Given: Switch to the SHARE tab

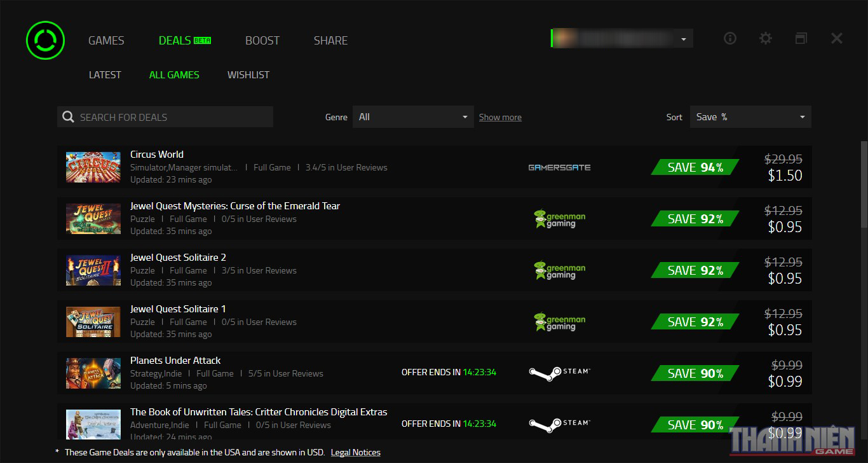Looking at the screenshot, I should pos(330,40).
